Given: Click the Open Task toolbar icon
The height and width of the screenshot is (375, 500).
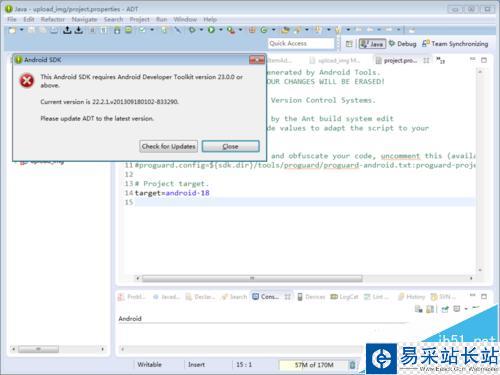Looking at the screenshot, I should (298, 30).
